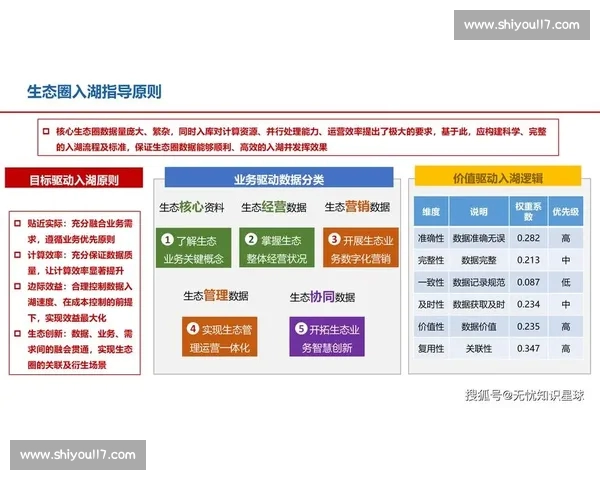Click the red 目标驱动入湖原则 header
600x480 pixels.
coord(74,178)
